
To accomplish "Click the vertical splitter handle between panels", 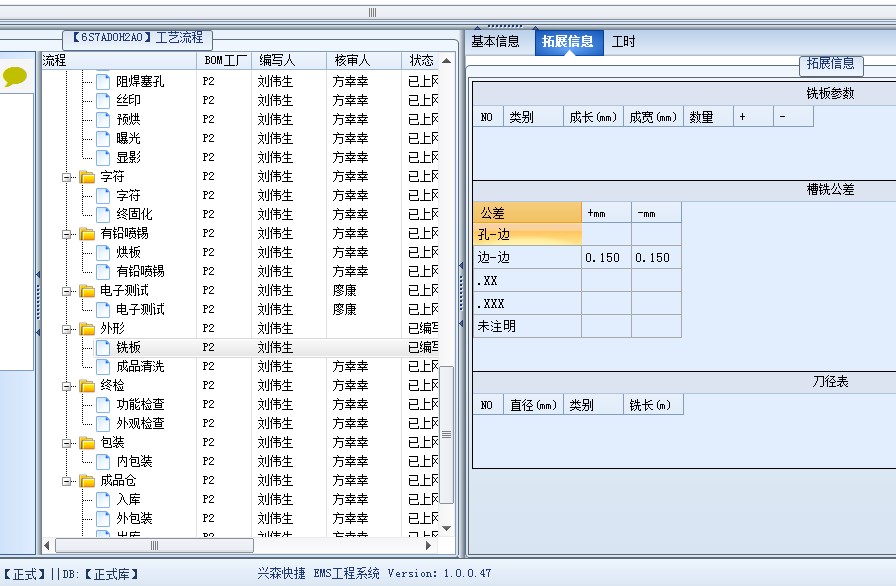I will pos(461,294).
